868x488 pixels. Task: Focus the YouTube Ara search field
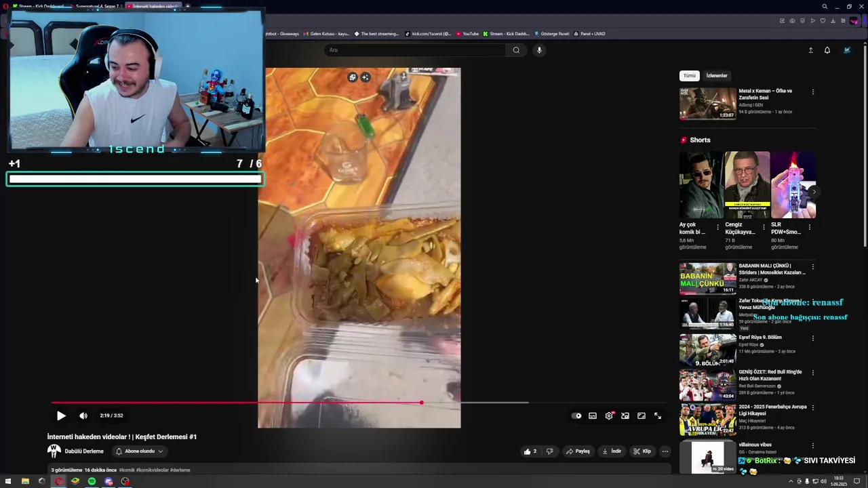coord(415,50)
